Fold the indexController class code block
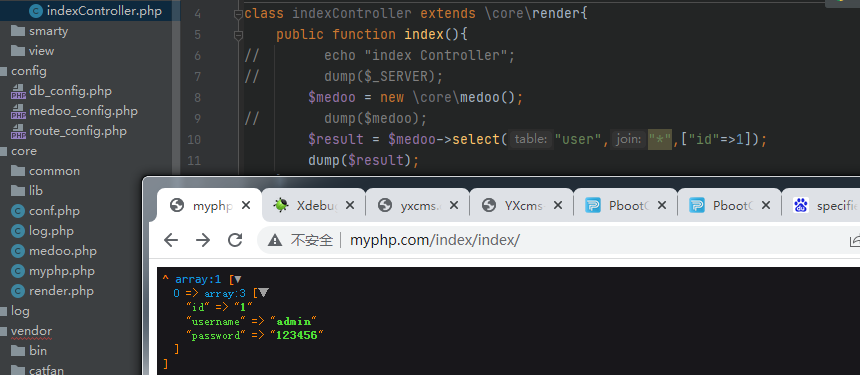 (x=238, y=14)
